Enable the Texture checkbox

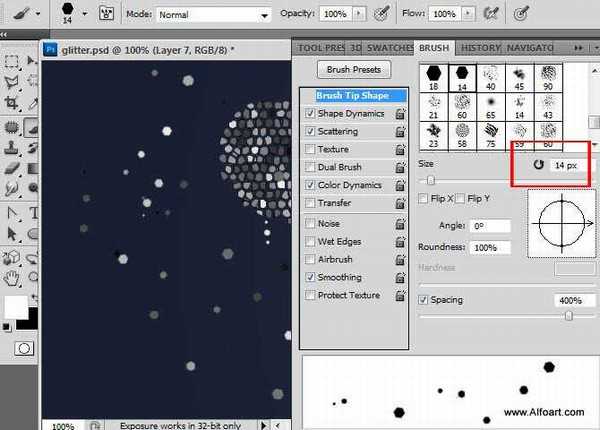(x=310, y=150)
